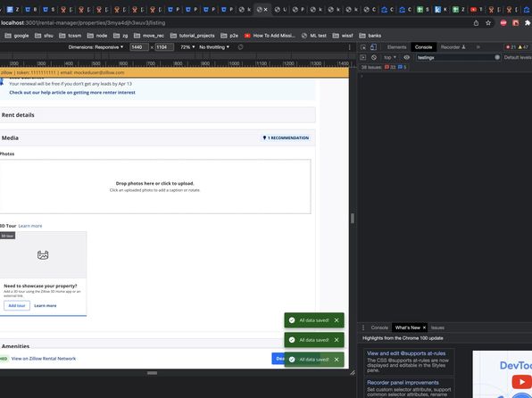Close the What's New drawer tab
This screenshot has height=398, width=532.
(x=424, y=328)
